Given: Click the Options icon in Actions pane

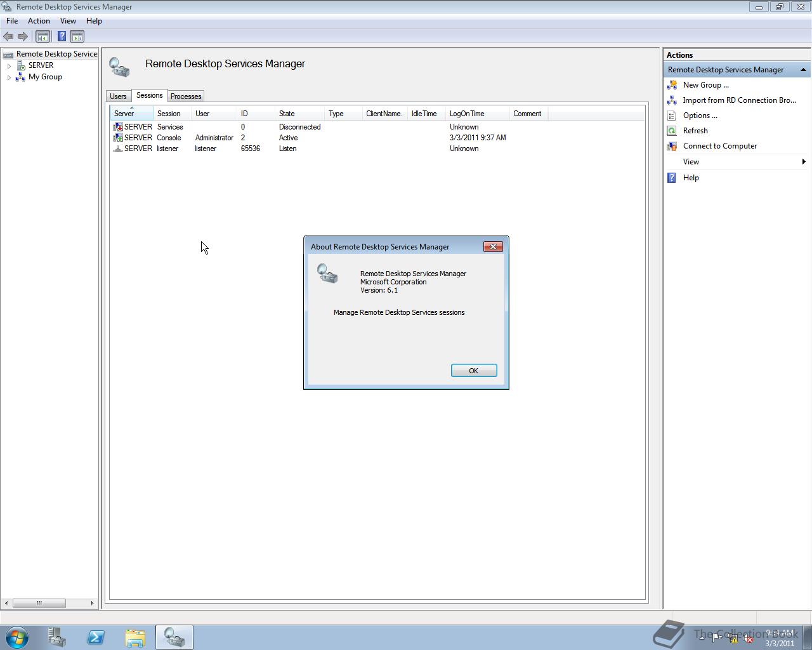Looking at the screenshot, I should [672, 116].
